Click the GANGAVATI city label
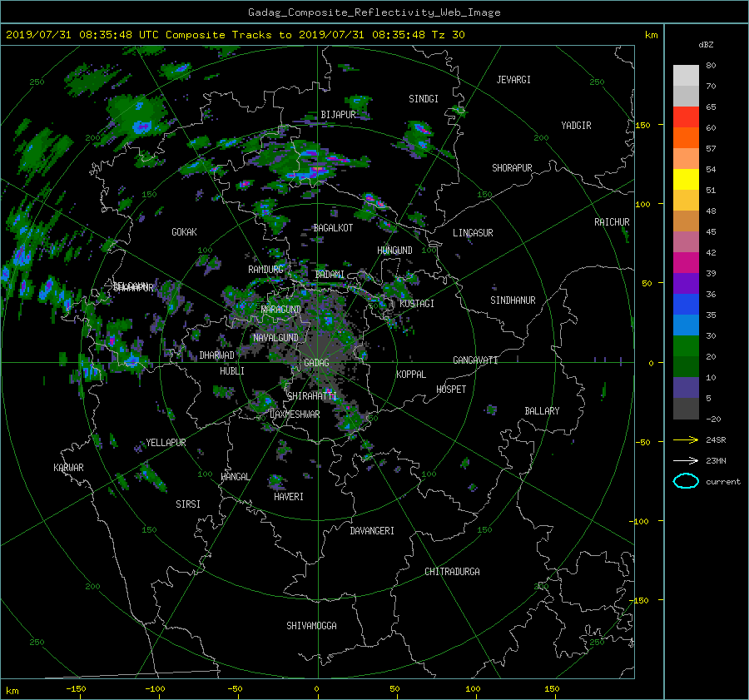The height and width of the screenshot is (700, 749). point(475,360)
